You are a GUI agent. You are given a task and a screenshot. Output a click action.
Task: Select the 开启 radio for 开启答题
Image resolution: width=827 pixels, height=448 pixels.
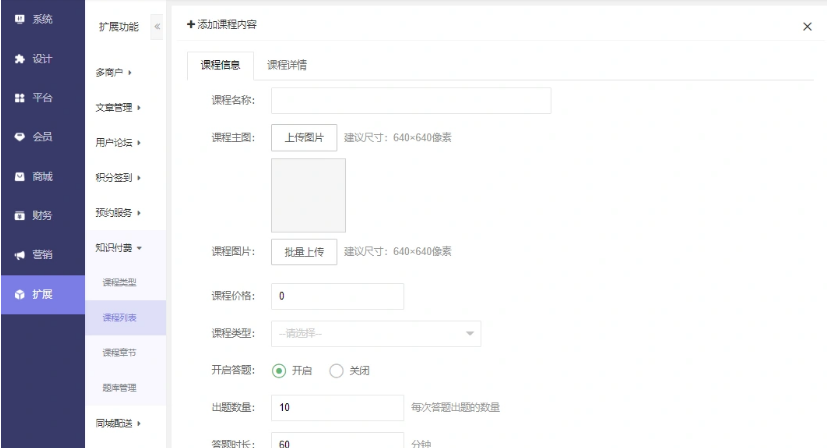coord(279,371)
